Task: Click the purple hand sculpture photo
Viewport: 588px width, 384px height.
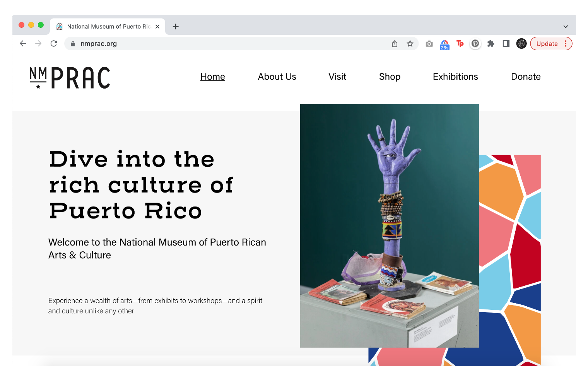Action: tap(390, 226)
